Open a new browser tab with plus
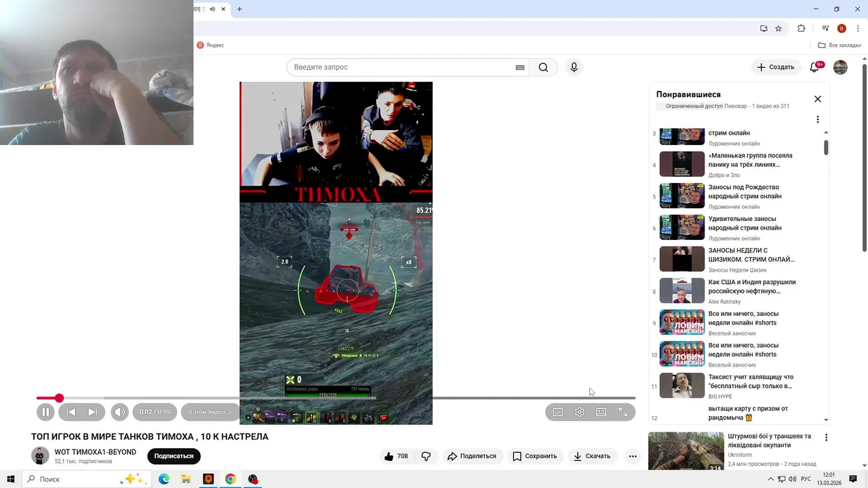The width and height of the screenshot is (868, 488). (x=239, y=9)
